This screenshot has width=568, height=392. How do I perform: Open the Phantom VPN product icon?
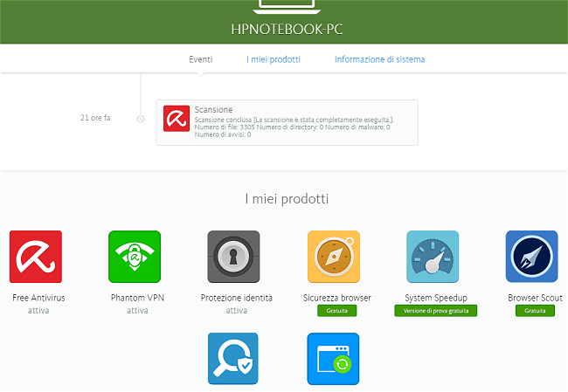(135, 257)
